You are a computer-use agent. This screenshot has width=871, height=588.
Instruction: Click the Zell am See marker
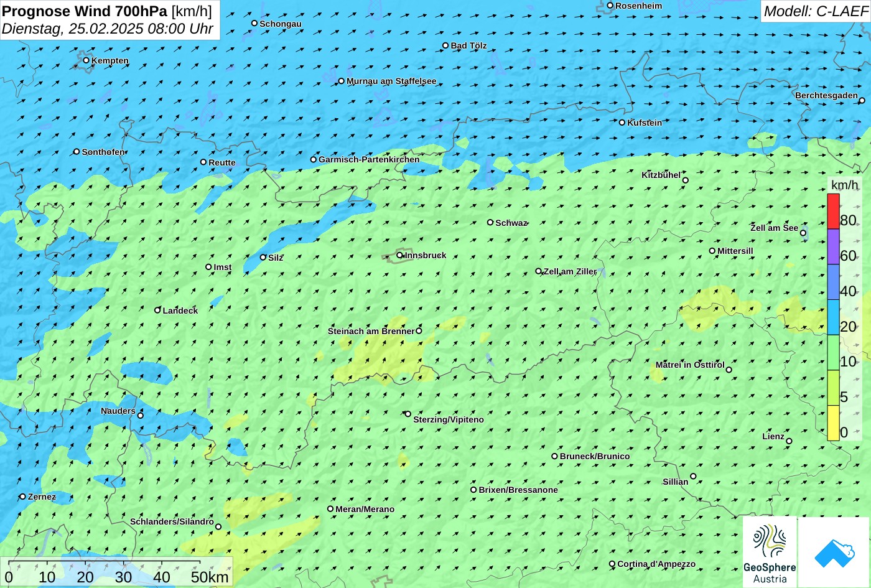803,233
